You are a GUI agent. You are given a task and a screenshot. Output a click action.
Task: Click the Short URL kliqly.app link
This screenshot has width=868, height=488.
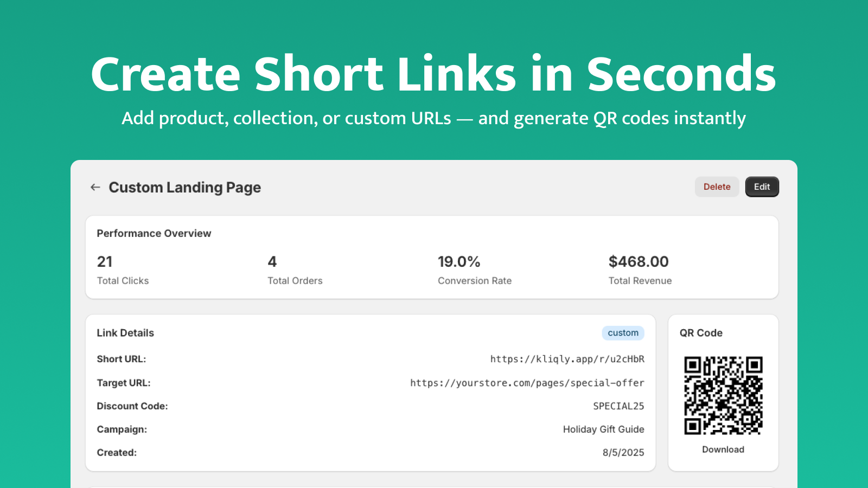(x=566, y=358)
